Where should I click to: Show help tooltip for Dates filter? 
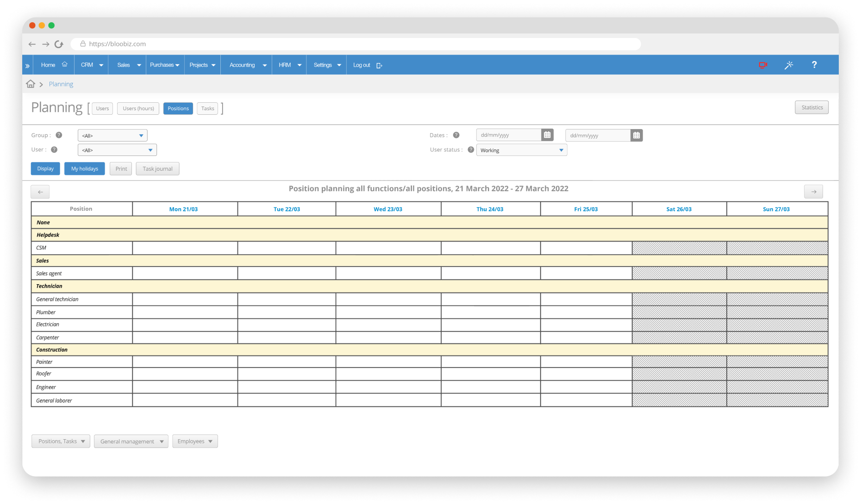tap(456, 135)
